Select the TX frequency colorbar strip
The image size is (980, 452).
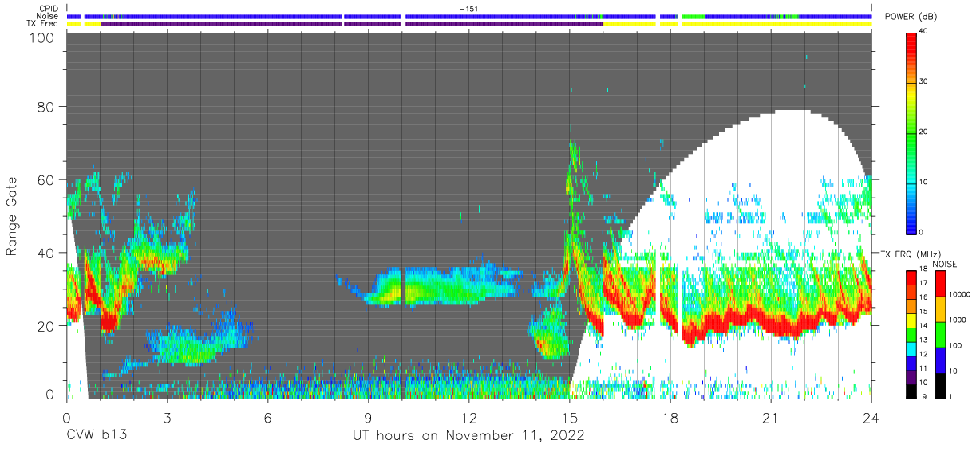[x=911, y=334]
